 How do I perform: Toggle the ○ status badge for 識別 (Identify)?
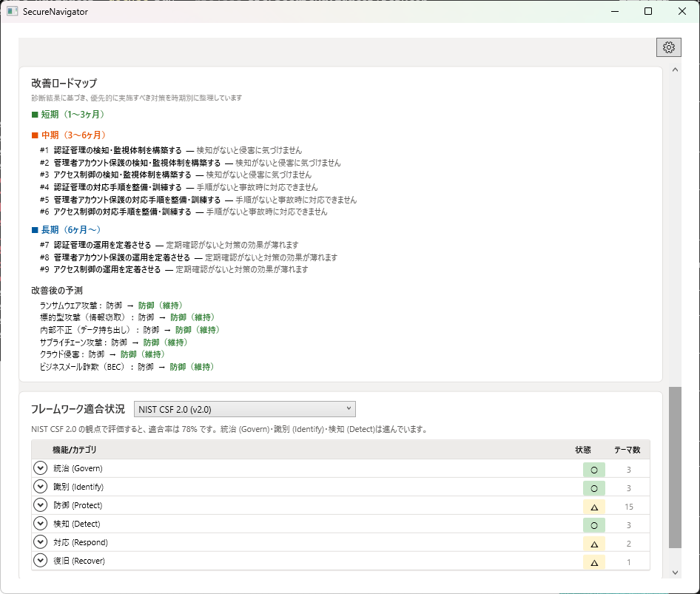593,487
